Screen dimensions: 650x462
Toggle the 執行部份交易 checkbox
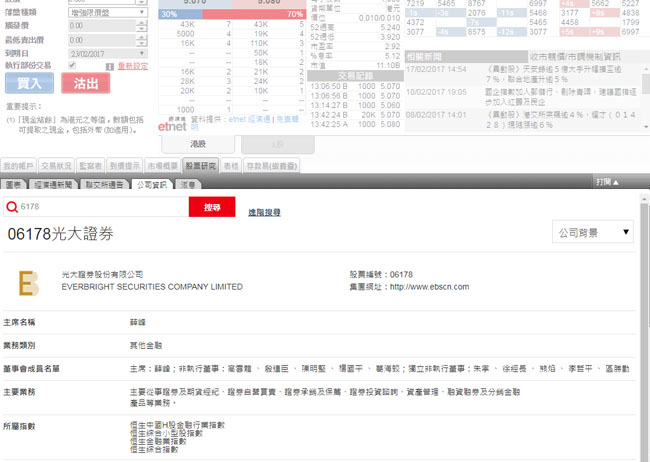click(72, 65)
